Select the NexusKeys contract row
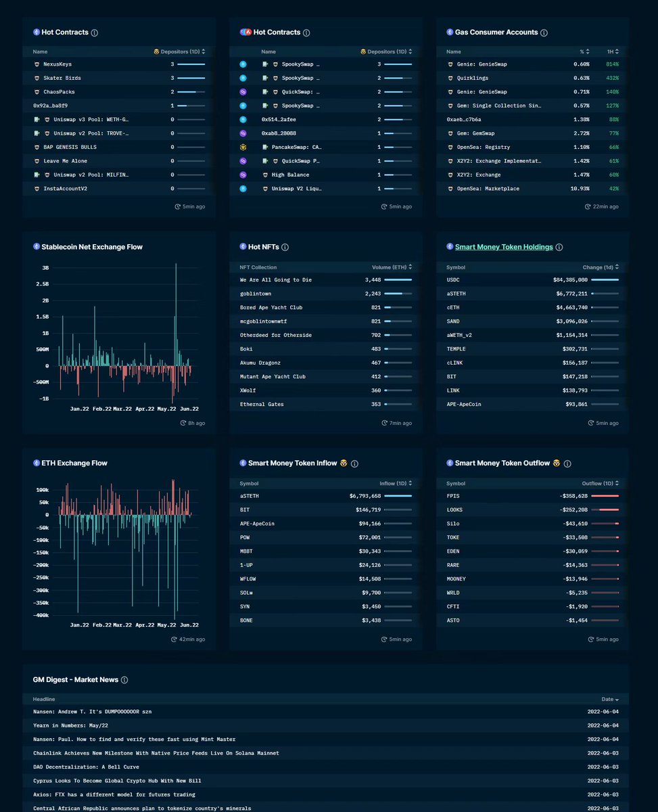658x812 pixels. click(119, 64)
